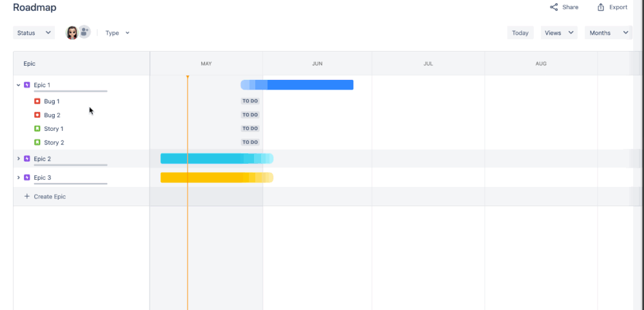Click the progress bar under Epic 2
Viewport: 644px width, 310px height.
[x=71, y=164]
